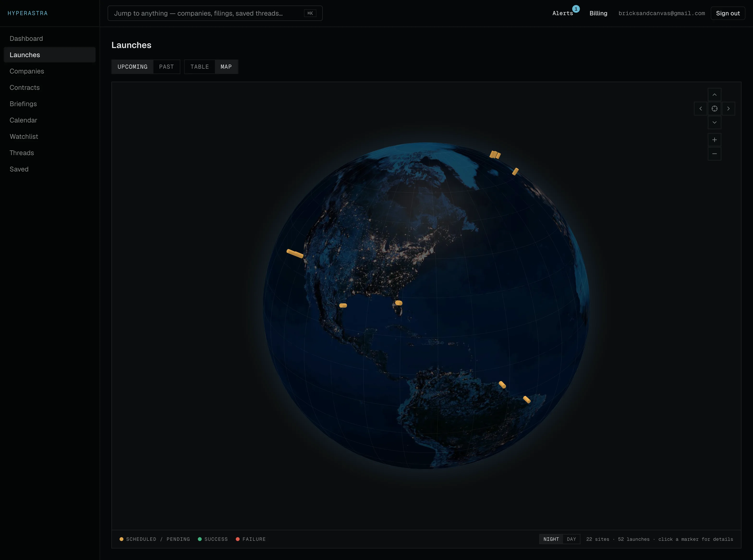This screenshot has height=560, width=753.
Task: Zoom in on the globe map
Action: pos(714,140)
